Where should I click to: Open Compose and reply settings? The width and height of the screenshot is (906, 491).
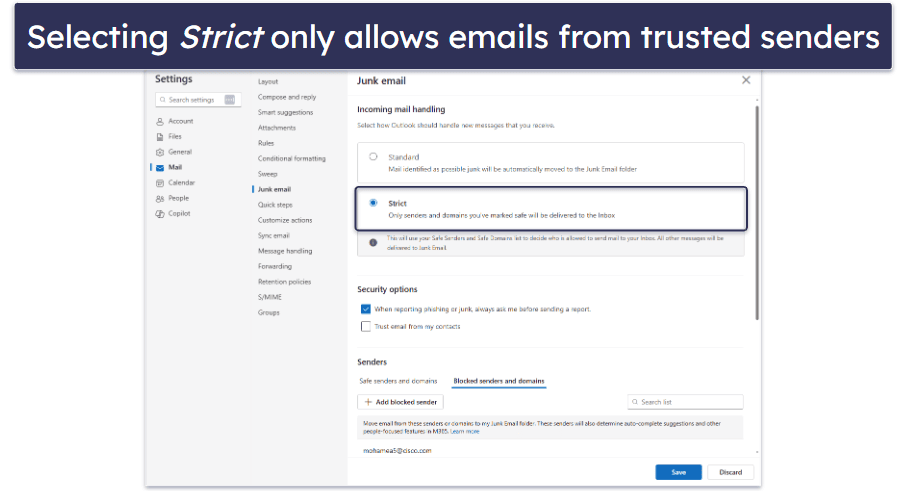click(x=287, y=97)
